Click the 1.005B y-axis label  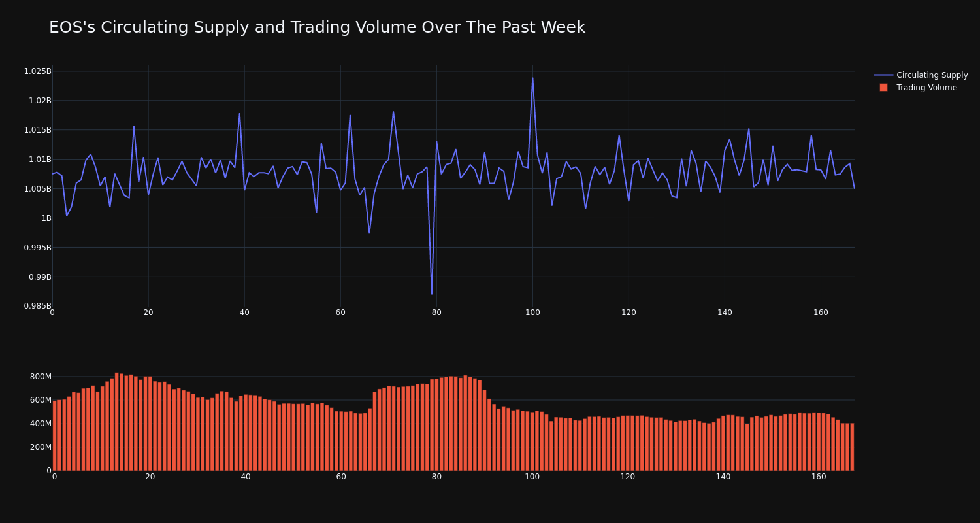(37, 188)
